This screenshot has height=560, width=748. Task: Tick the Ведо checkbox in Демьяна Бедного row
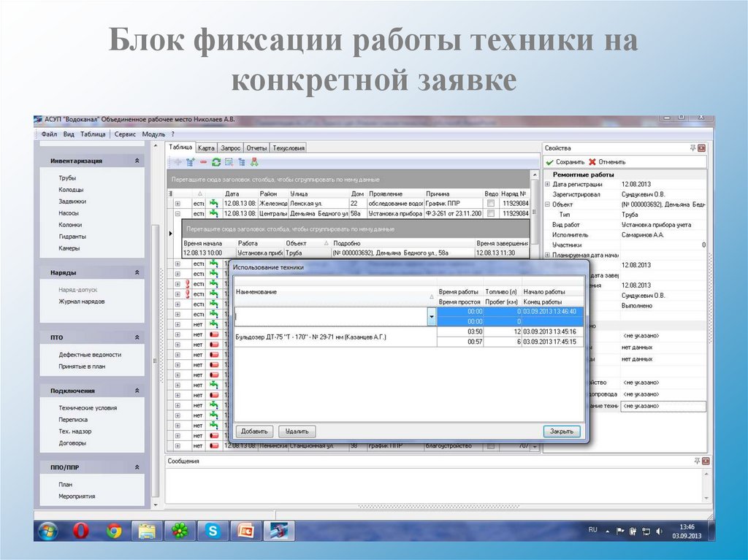(x=490, y=214)
